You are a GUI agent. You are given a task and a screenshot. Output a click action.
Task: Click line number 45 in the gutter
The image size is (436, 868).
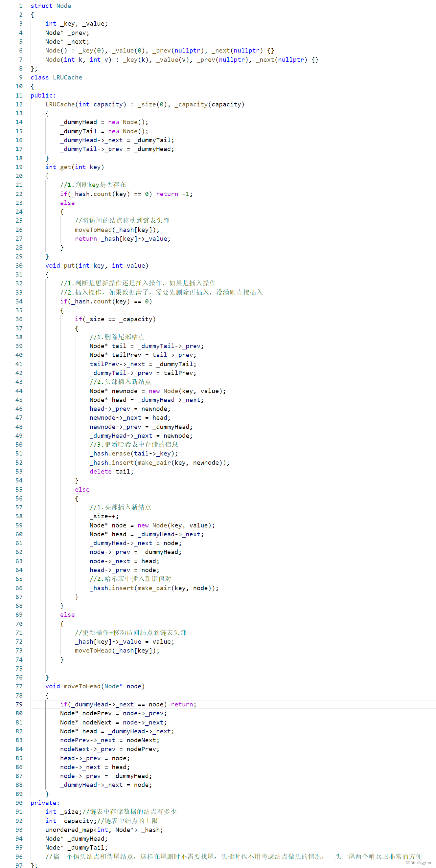(x=19, y=400)
